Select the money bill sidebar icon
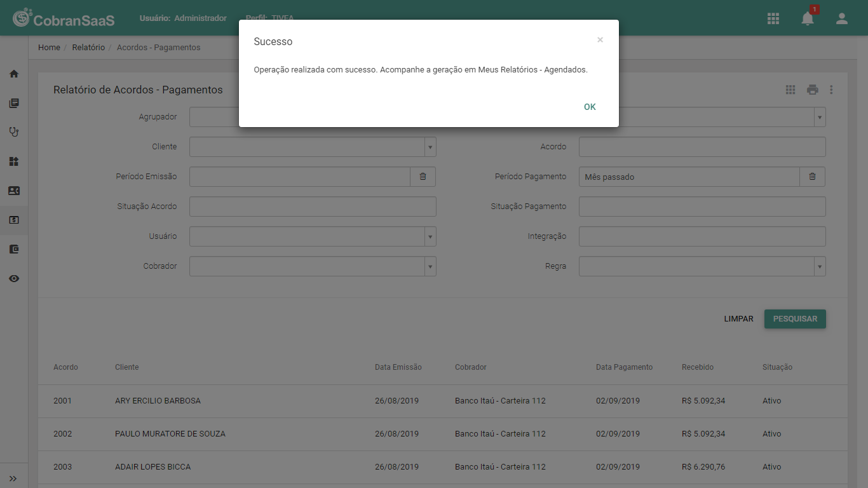This screenshot has height=488, width=868. pyautogui.click(x=14, y=220)
